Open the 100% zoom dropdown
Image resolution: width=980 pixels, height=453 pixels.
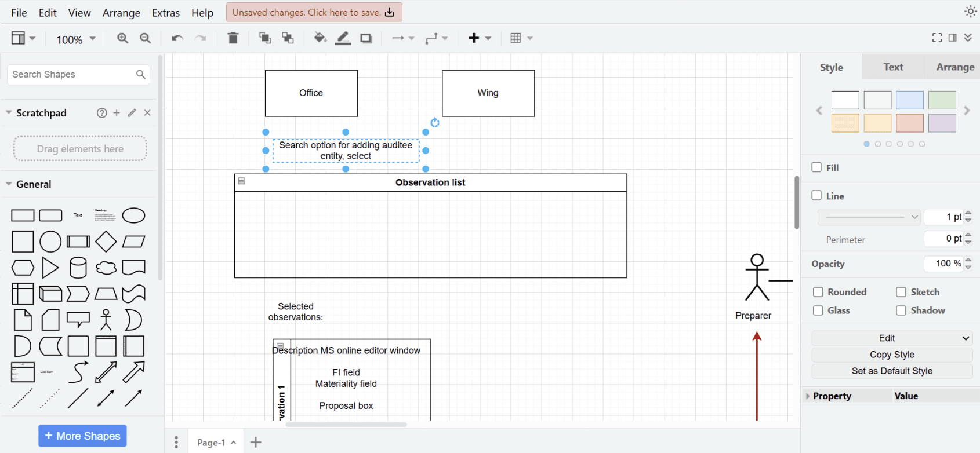coord(75,39)
